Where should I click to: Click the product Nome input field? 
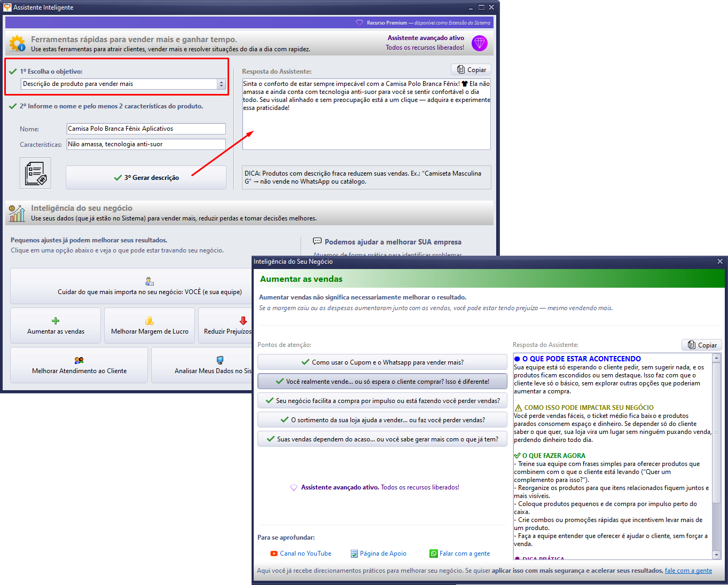click(146, 129)
